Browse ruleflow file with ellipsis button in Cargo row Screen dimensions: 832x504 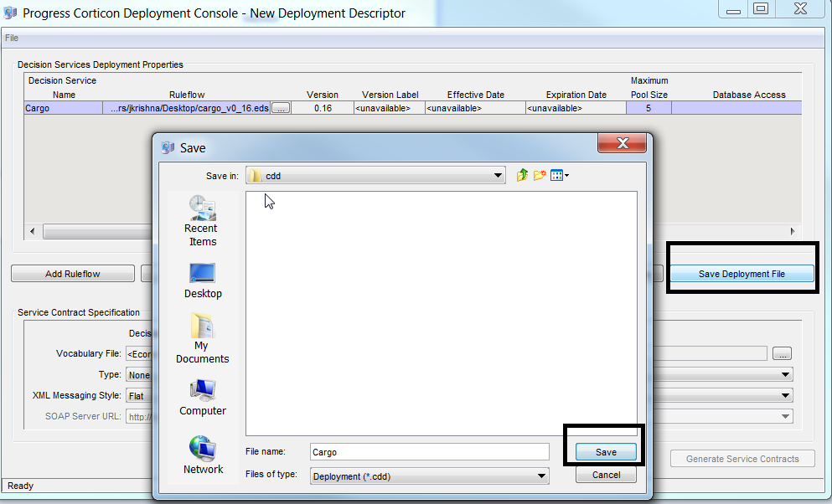tap(281, 108)
